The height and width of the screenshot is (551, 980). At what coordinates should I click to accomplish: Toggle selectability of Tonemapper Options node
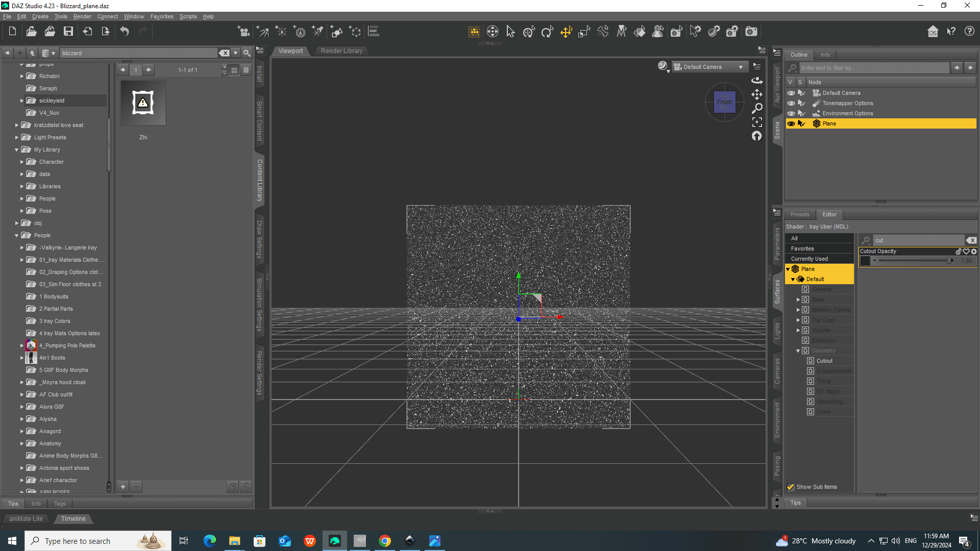[x=801, y=103]
